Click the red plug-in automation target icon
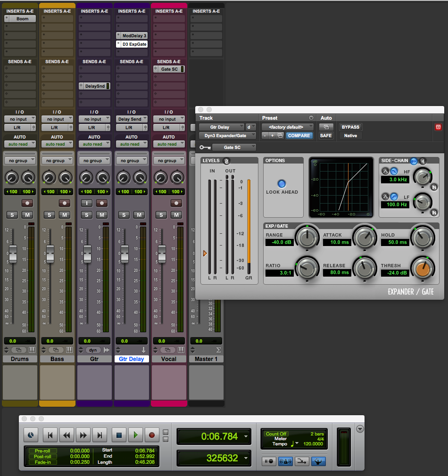Screen dimensions: 448x476 [x=437, y=126]
